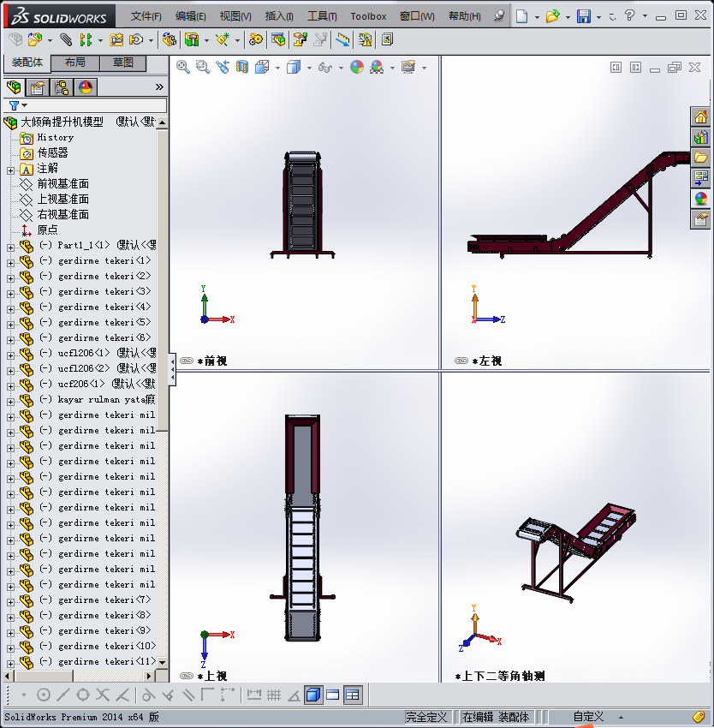Open the File Explorer folder icon in task pane

click(700, 158)
